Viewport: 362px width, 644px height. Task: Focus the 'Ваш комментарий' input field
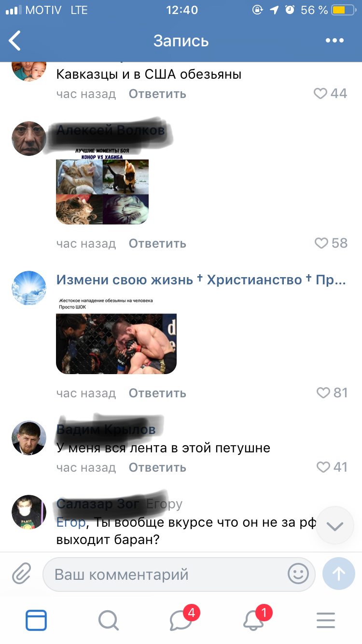pos(179,574)
